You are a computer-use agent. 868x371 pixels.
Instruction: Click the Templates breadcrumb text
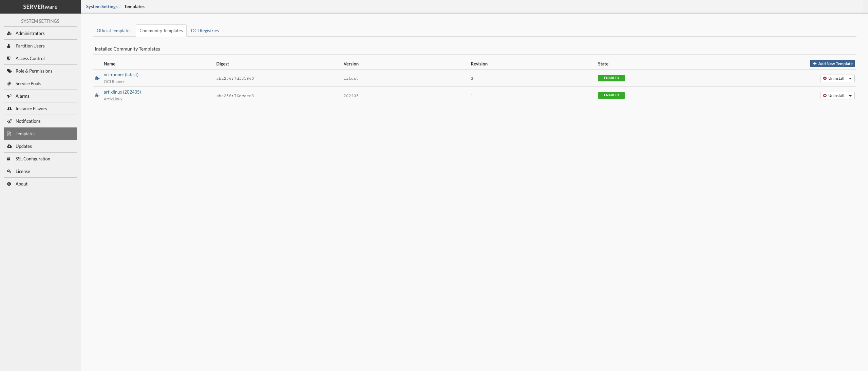click(134, 6)
